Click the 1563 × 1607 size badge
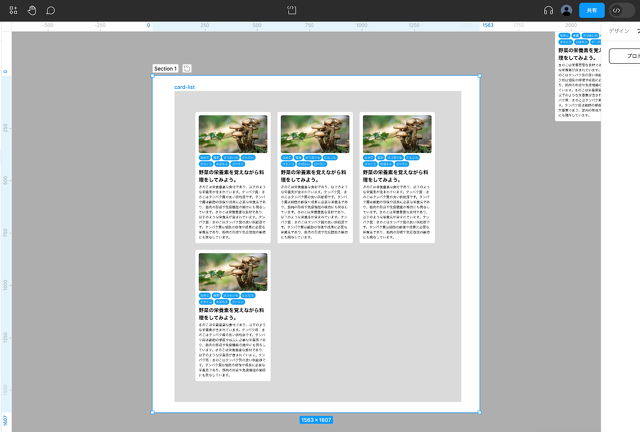 (x=316, y=419)
